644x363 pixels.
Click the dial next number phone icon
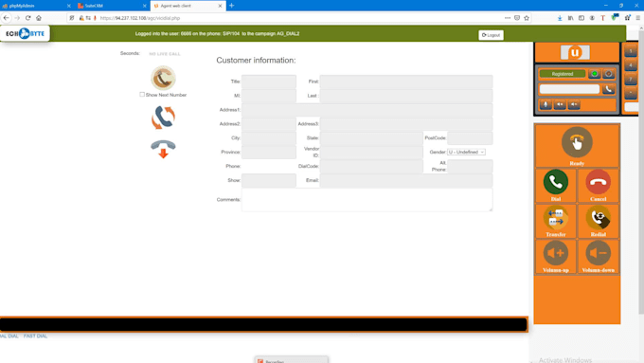pyautogui.click(x=163, y=78)
